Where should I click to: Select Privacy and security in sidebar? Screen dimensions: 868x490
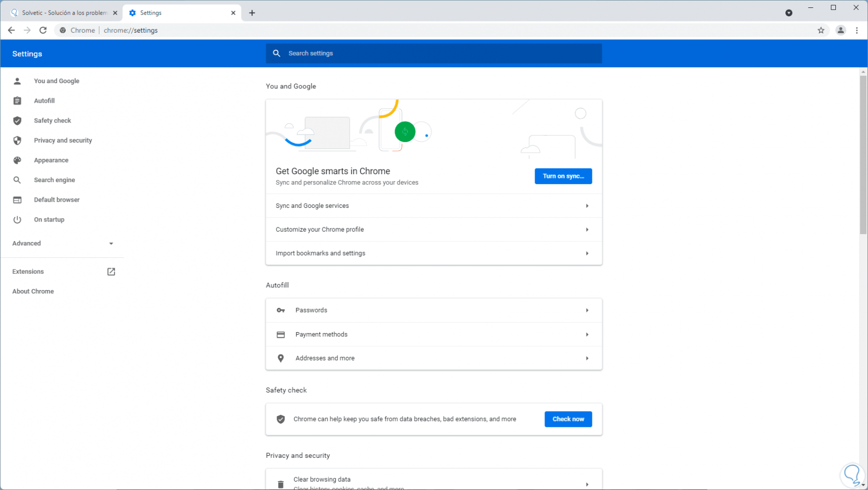(x=63, y=141)
